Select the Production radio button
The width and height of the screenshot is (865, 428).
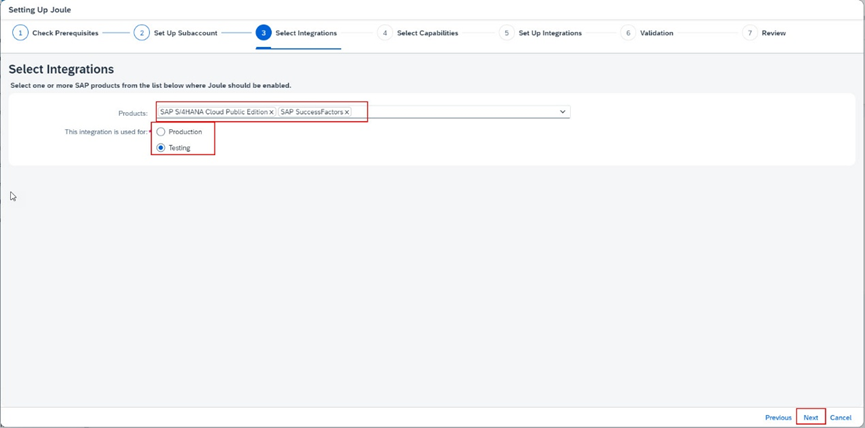click(161, 132)
